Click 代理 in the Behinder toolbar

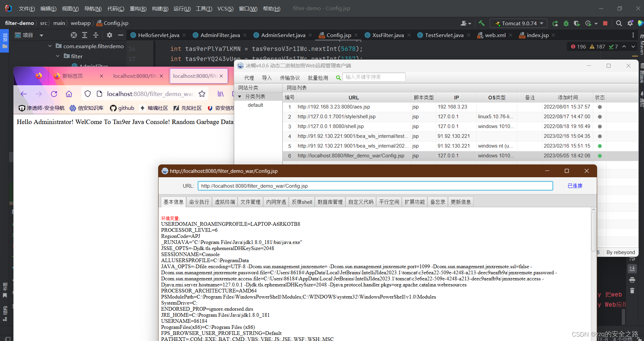(x=249, y=78)
